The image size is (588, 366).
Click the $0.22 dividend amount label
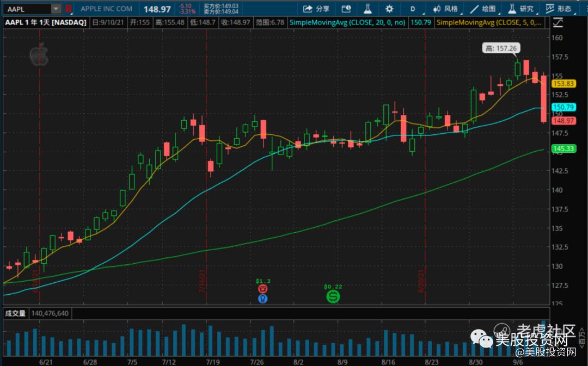click(333, 287)
